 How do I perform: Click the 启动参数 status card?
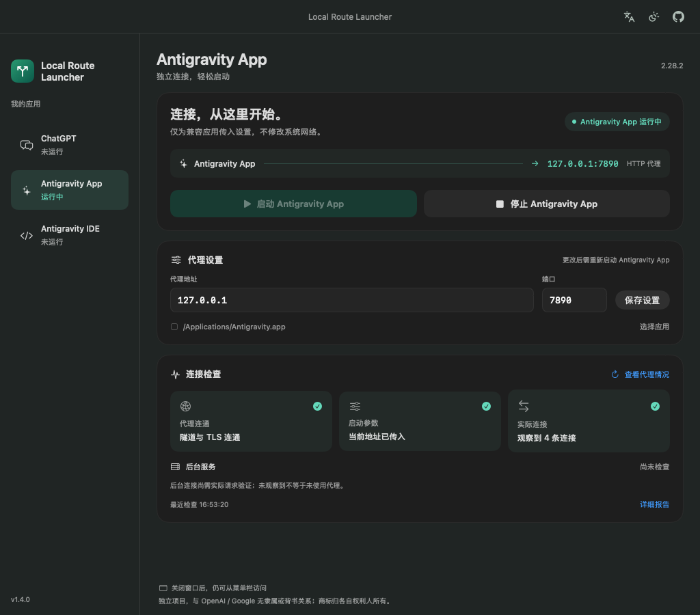420,422
